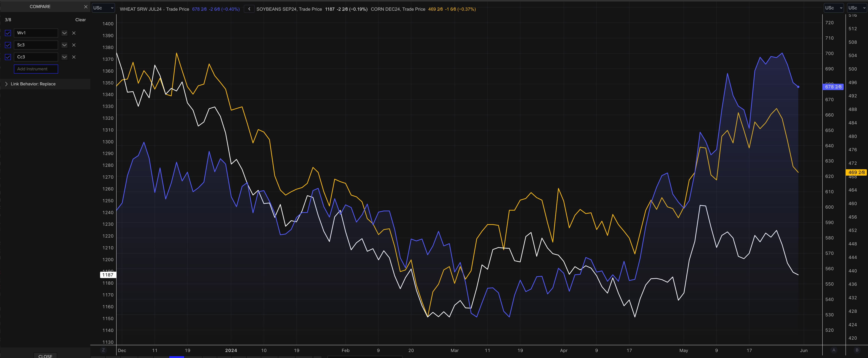The width and height of the screenshot is (868, 358).
Task: Click the legend collapse left-arrow button
Action: 249,9
